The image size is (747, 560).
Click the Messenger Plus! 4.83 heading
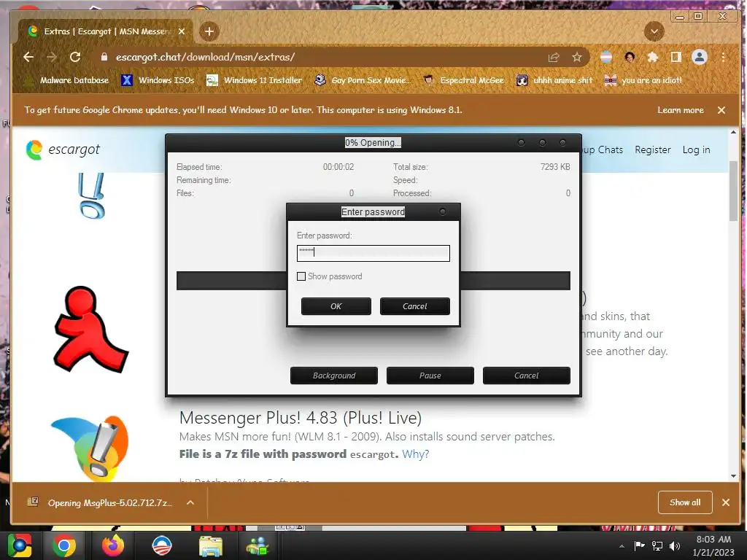coord(300,418)
